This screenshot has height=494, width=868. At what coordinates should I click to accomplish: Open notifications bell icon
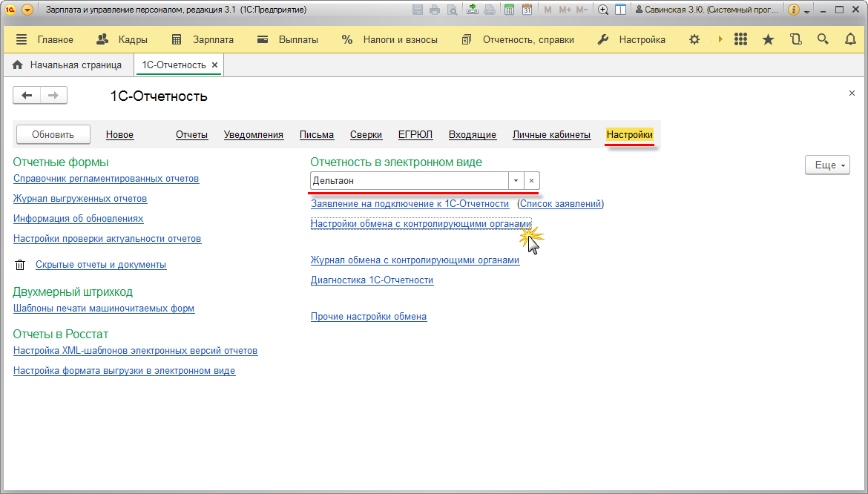click(850, 39)
